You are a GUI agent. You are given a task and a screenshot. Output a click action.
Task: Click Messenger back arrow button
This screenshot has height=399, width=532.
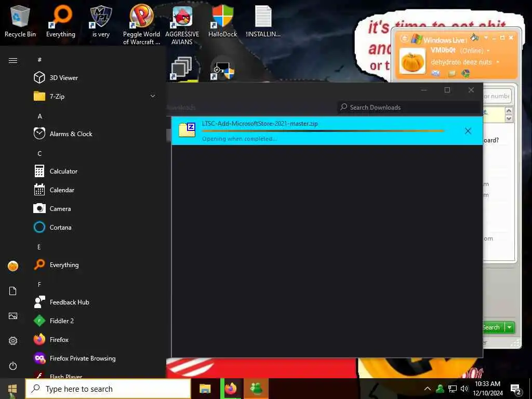404,38
